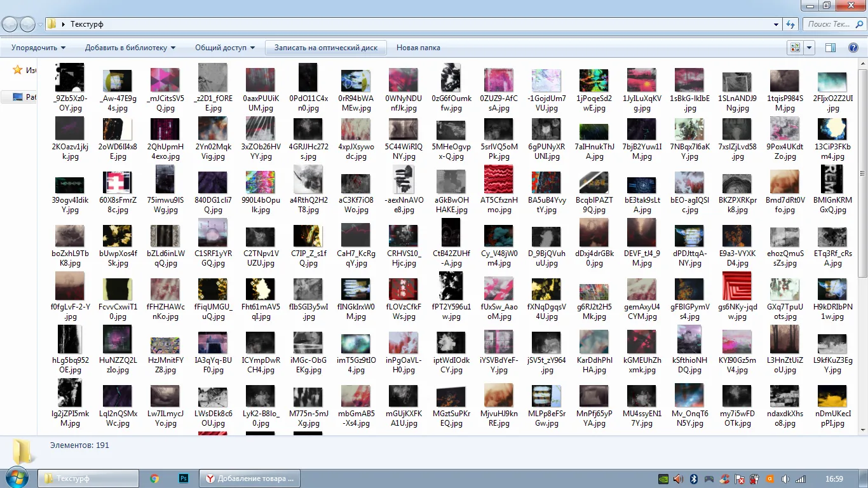
Task: Click Записать на оптический диск button
Action: pos(326,48)
